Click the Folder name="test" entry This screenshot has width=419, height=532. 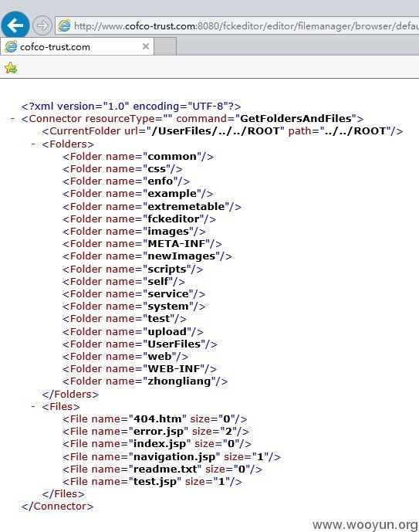[x=124, y=319]
